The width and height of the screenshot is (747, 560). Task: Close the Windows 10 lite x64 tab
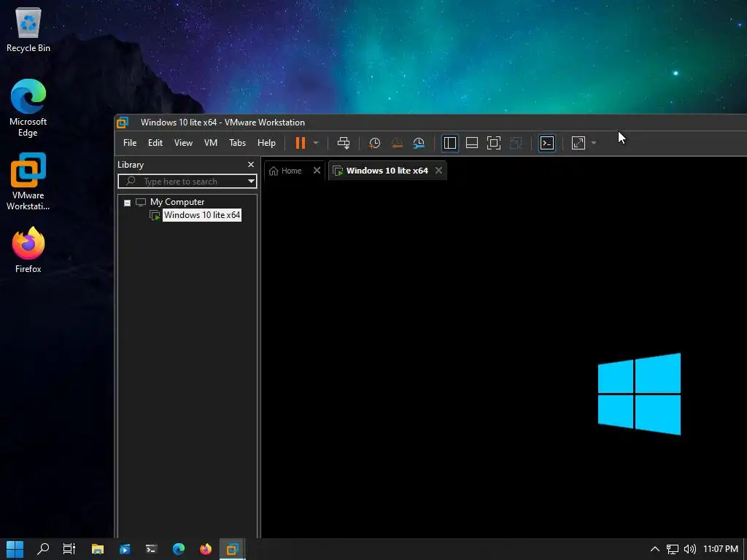pyautogui.click(x=438, y=171)
